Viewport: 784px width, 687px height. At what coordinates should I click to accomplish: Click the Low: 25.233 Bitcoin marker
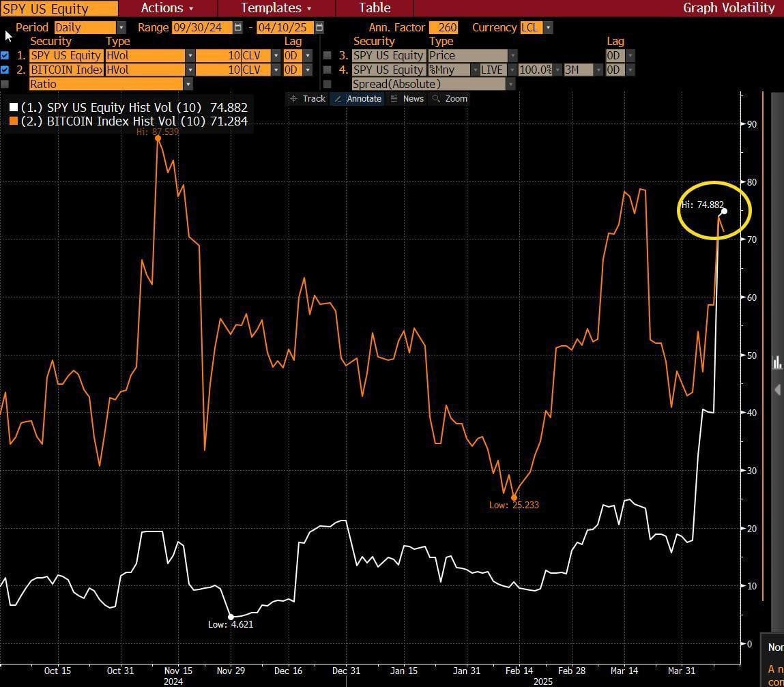pyautogui.click(x=514, y=497)
